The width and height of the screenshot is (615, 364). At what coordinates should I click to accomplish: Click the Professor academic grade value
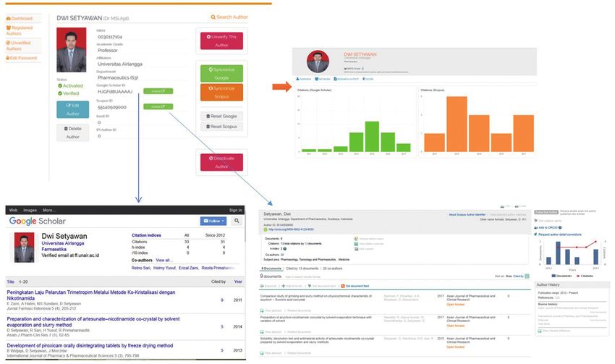pos(108,50)
